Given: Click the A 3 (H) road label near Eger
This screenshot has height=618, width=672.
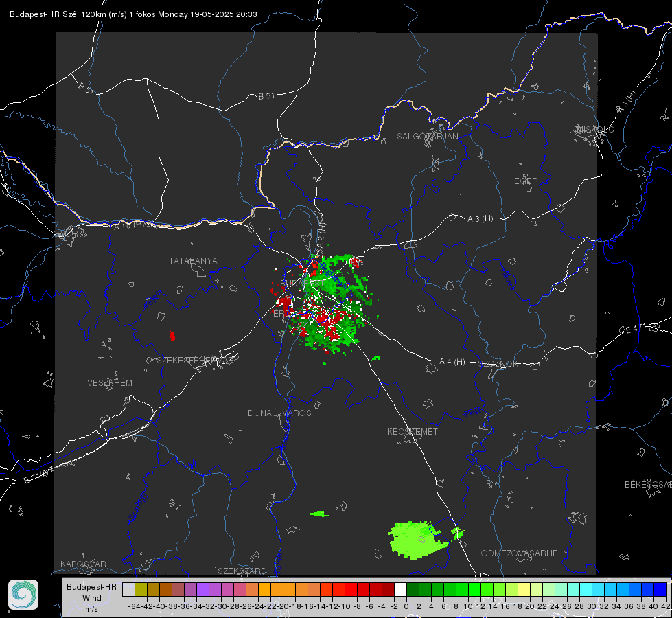Looking at the screenshot, I should 480,218.
